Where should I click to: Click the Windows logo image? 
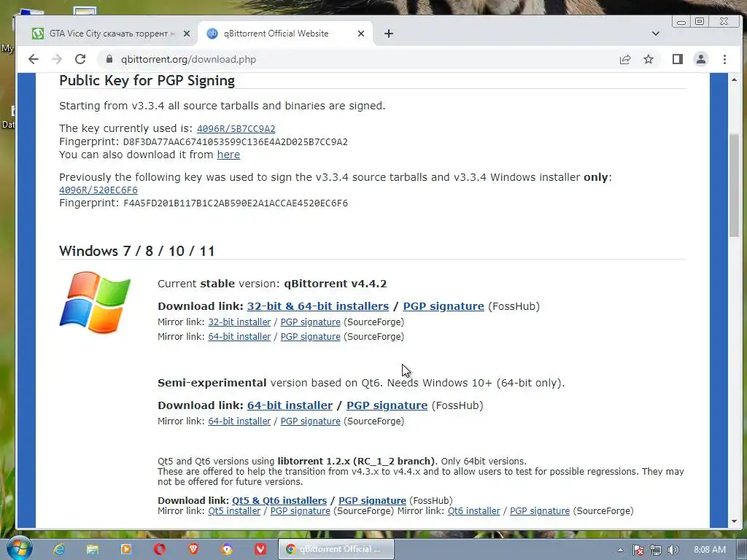coord(95,303)
